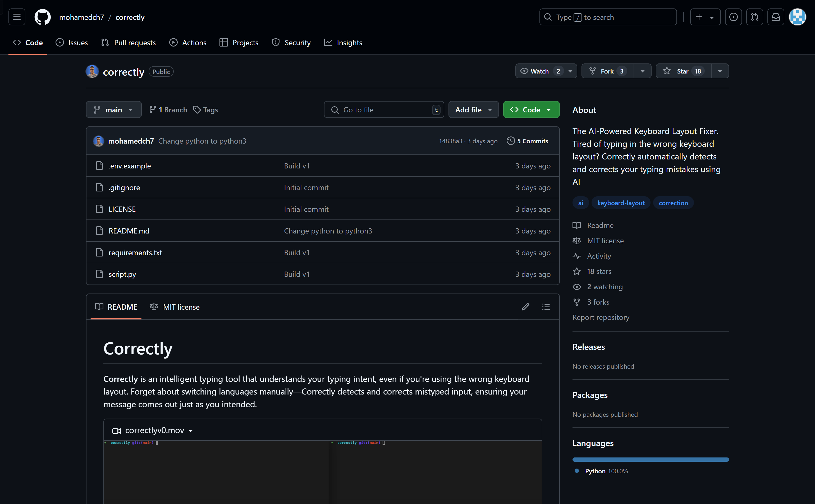Viewport: 815px width, 504px height.
Task: Switch to the Pull requests tab
Action: point(128,43)
